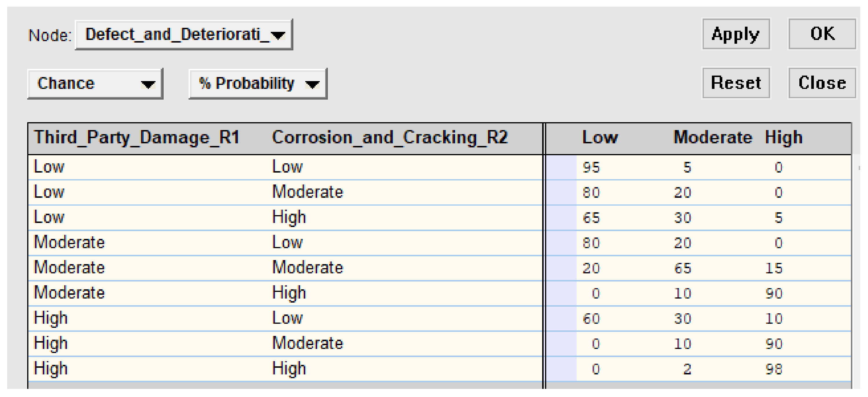
Task: Select the Low probability cell showing 65
Action: click(591, 218)
